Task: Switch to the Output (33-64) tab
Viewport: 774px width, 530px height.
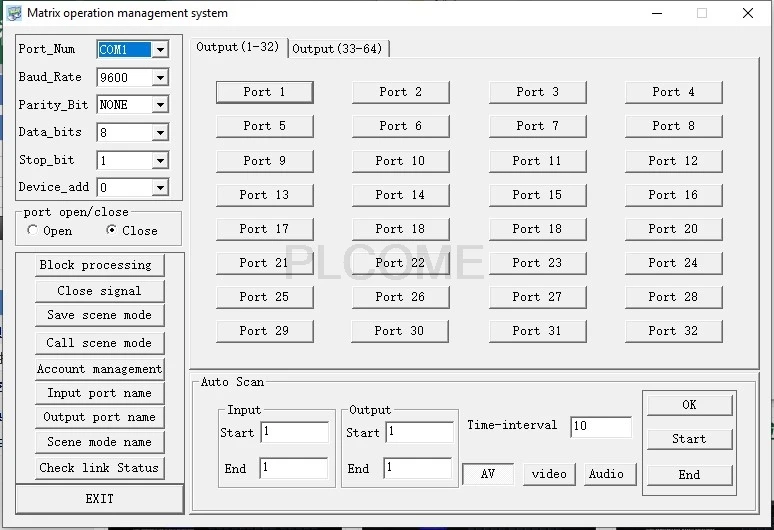Action: point(338,48)
